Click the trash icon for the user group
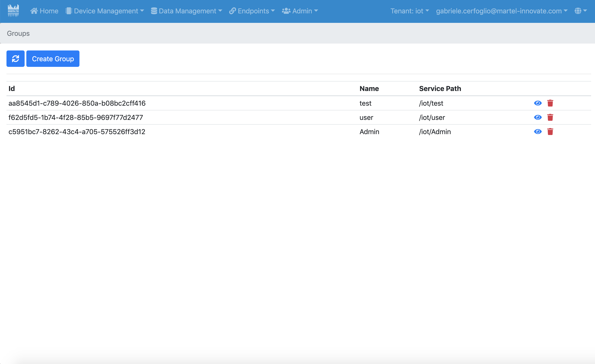 click(550, 118)
